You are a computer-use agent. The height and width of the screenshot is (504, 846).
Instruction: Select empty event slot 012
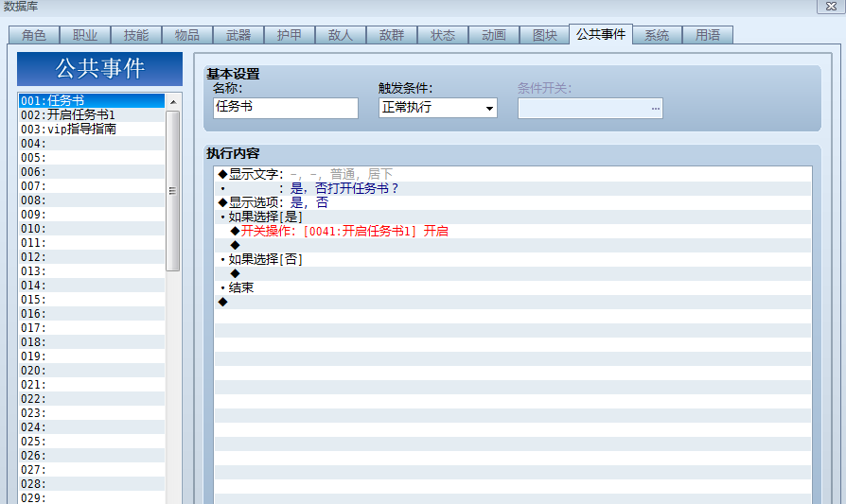click(92, 256)
